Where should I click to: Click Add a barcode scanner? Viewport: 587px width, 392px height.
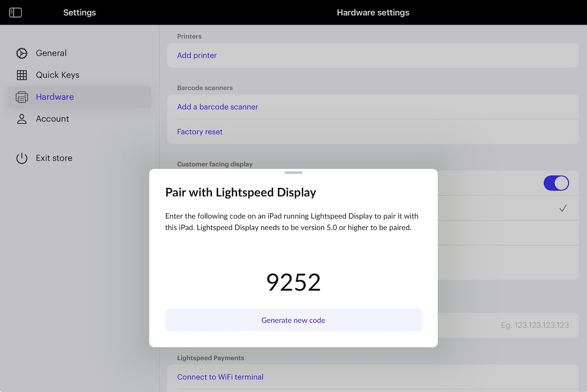point(217,107)
